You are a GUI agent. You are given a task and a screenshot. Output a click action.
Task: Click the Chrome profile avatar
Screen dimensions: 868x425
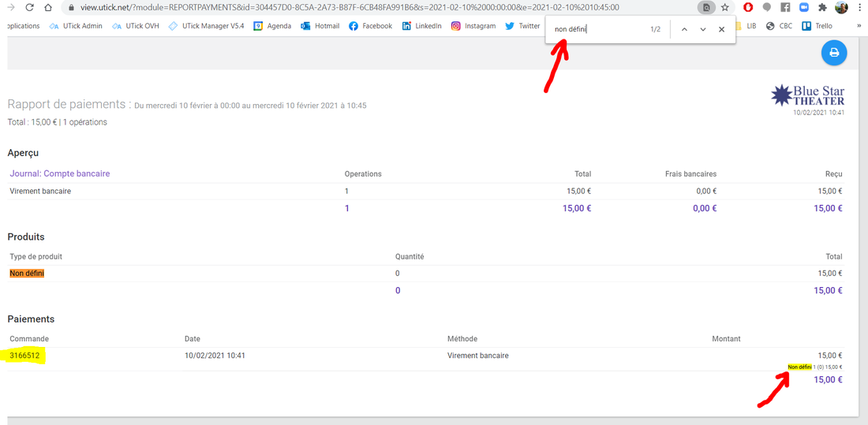click(x=841, y=8)
